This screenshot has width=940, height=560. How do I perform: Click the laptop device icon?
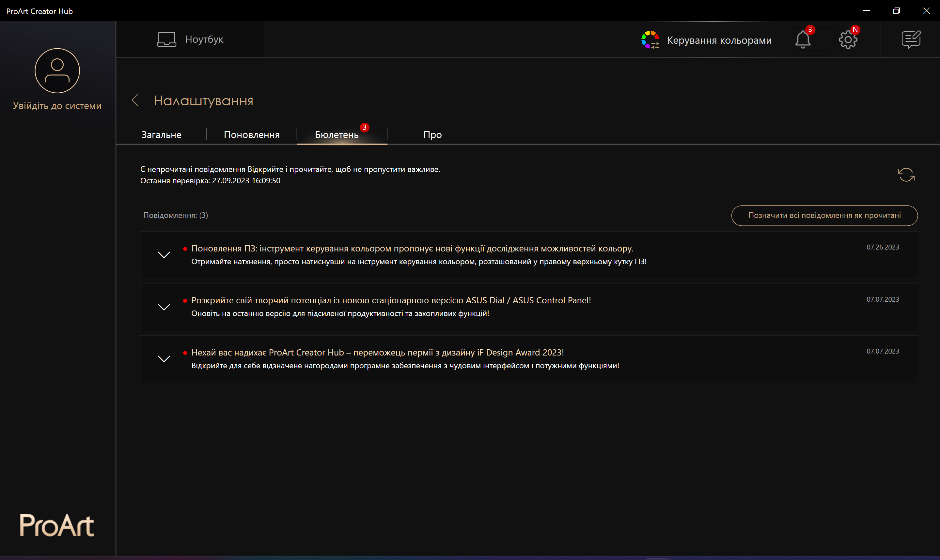point(166,39)
